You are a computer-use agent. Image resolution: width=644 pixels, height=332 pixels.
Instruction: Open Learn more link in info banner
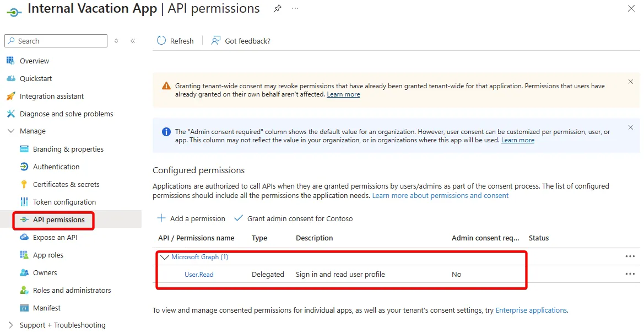[x=517, y=140]
